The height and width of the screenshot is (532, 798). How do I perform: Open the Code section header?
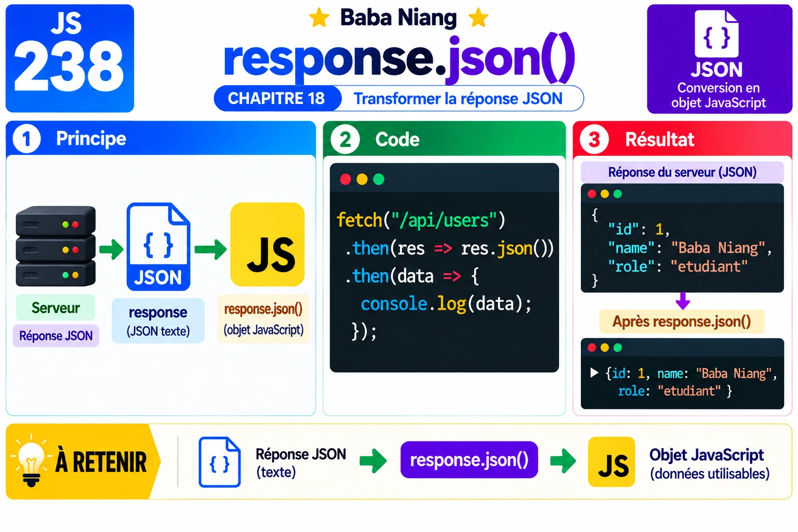tap(444, 139)
